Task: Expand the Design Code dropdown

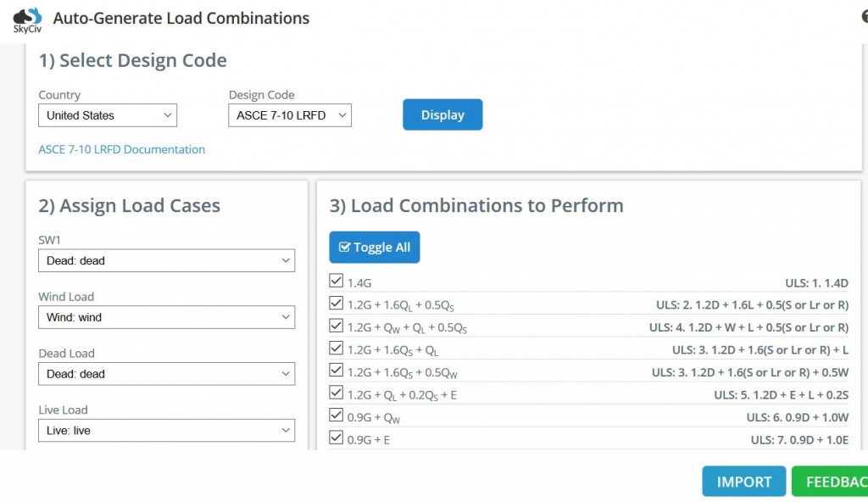Action: point(289,115)
